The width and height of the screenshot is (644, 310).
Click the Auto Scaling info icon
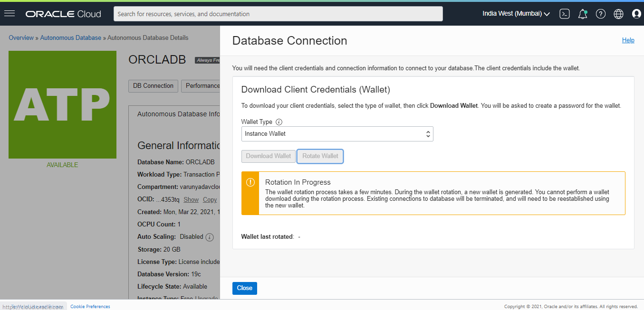click(210, 237)
